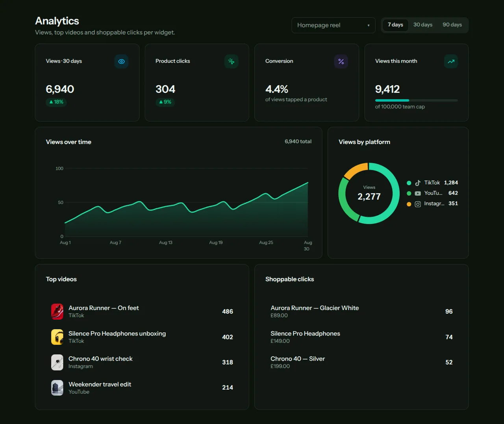
Task: Click the 486 views count
Action: pos(228,311)
